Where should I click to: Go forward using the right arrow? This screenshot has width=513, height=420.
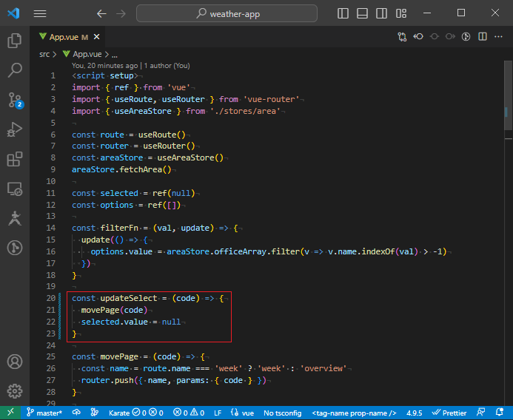pyautogui.click(x=121, y=13)
